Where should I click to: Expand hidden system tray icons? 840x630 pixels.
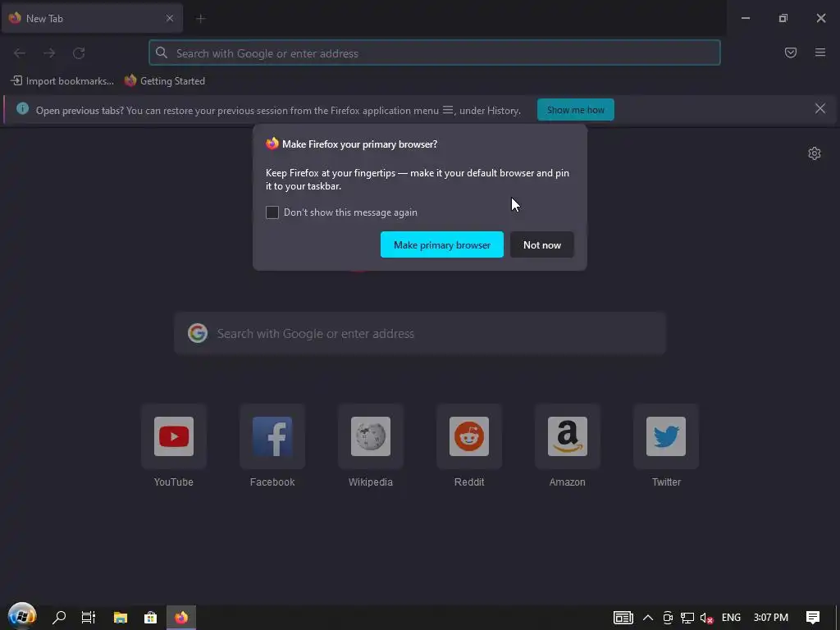(648, 618)
